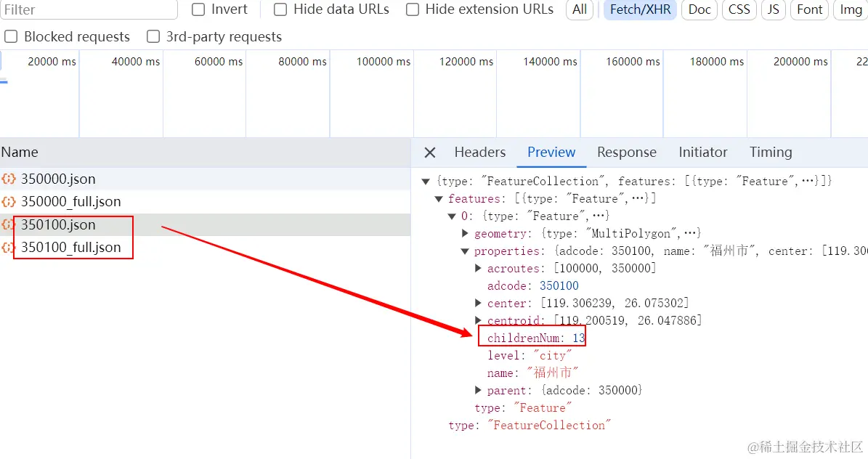Click the JSON icon beside 350100.json
The image size is (868, 459).
(x=9, y=225)
